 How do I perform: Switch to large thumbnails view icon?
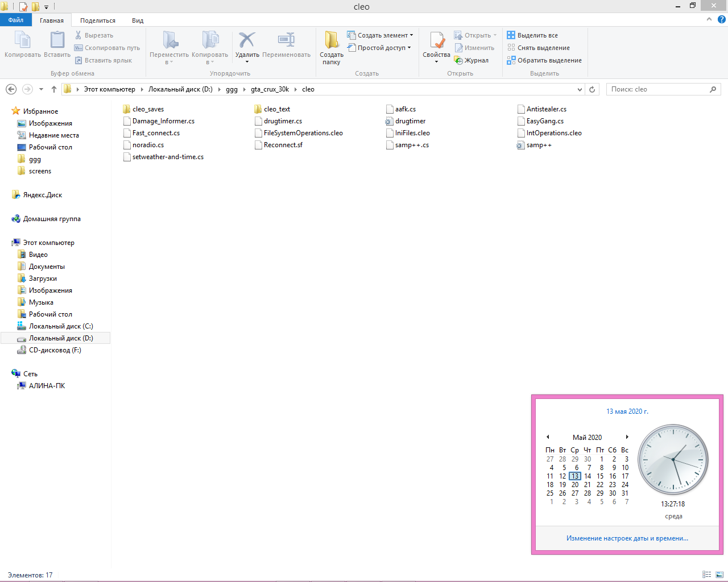719,575
